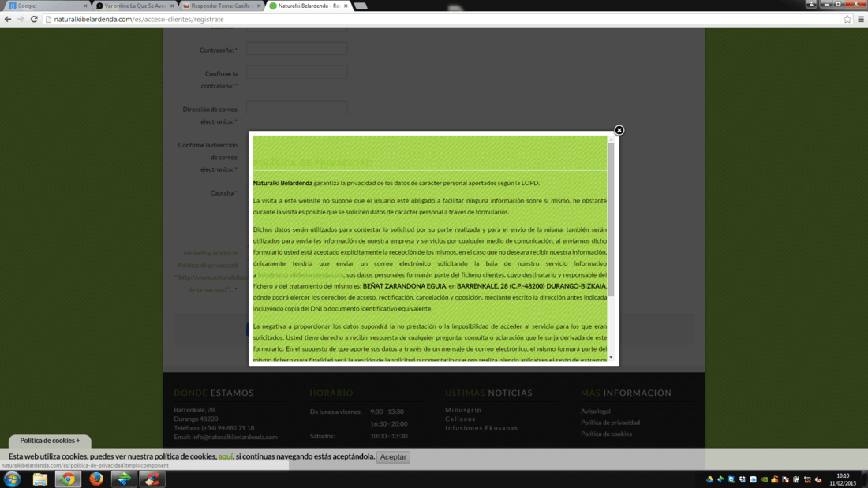
Task: Click the Contraseña input field
Action: [x=297, y=49]
